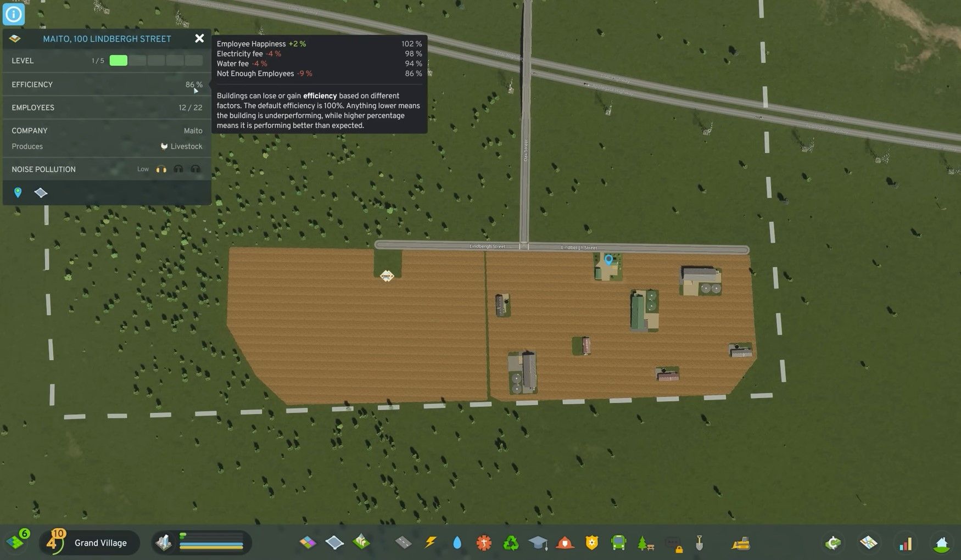Open the info views button
The image size is (961, 560).
[14, 14]
